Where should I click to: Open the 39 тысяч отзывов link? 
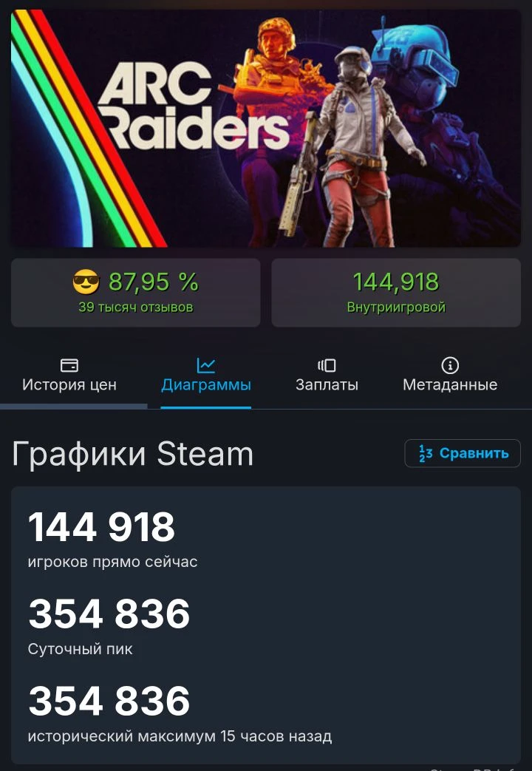tap(136, 308)
